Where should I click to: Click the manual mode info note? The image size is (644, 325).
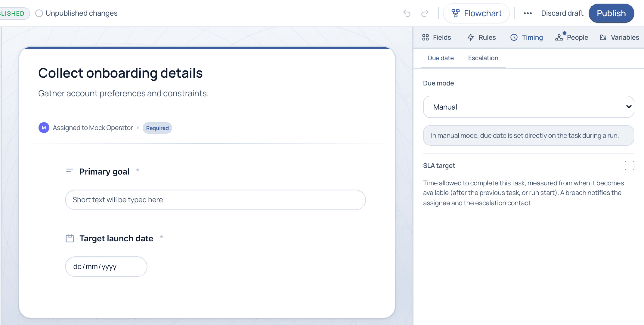528,135
